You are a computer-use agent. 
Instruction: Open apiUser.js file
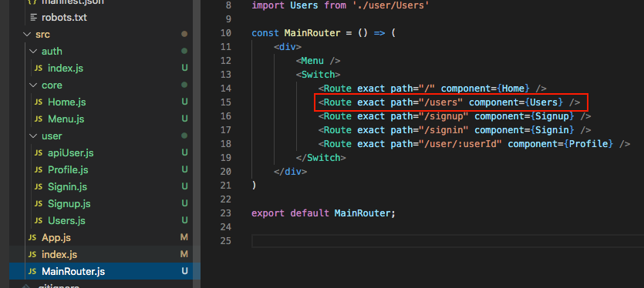71,153
